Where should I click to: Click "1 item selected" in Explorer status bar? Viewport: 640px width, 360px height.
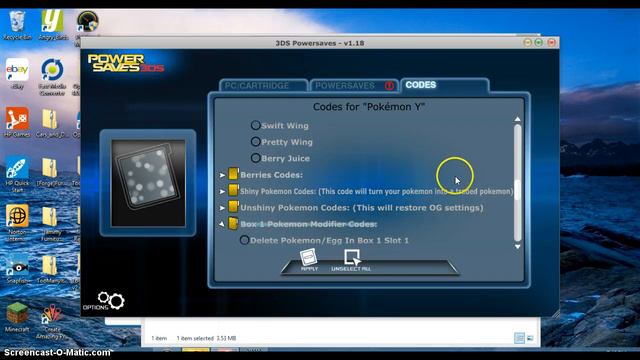coord(195,338)
